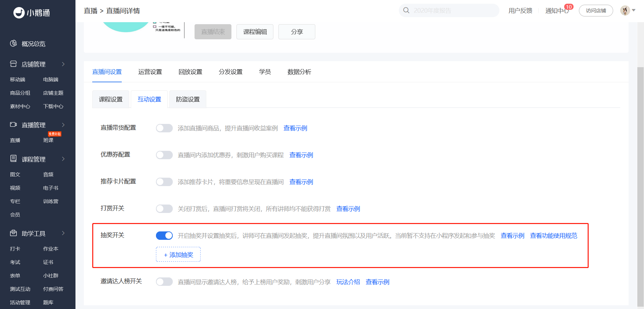Open 查看示例 for 直播带货配置
The width and height of the screenshot is (644, 309).
[295, 128]
